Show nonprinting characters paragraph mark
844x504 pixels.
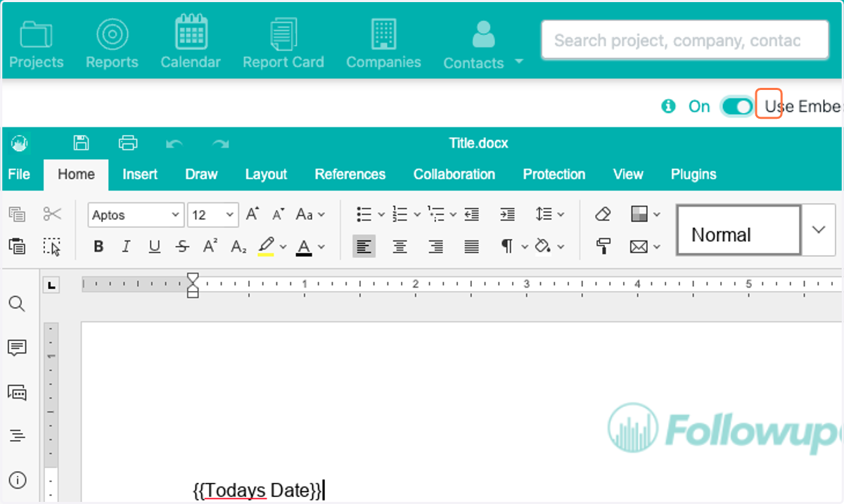tap(507, 246)
